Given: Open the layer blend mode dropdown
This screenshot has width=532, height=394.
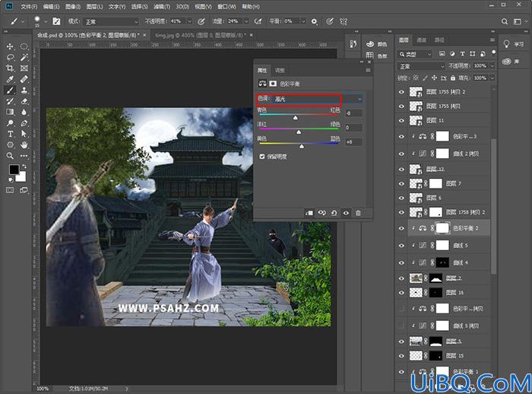Looking at the screenshot, I should point(421,66).
